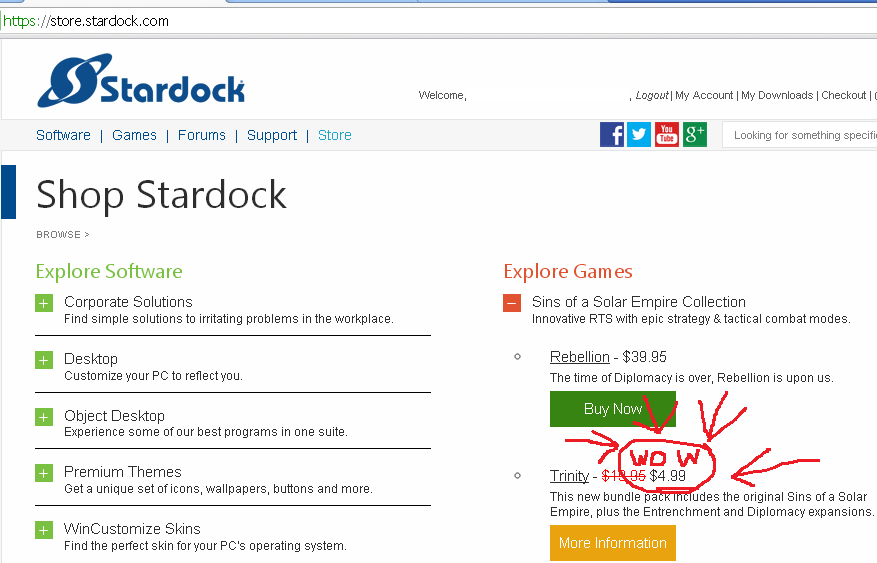
Task: Click the Sins of a Solar Empire Collection title
Action: coord(639,302)
